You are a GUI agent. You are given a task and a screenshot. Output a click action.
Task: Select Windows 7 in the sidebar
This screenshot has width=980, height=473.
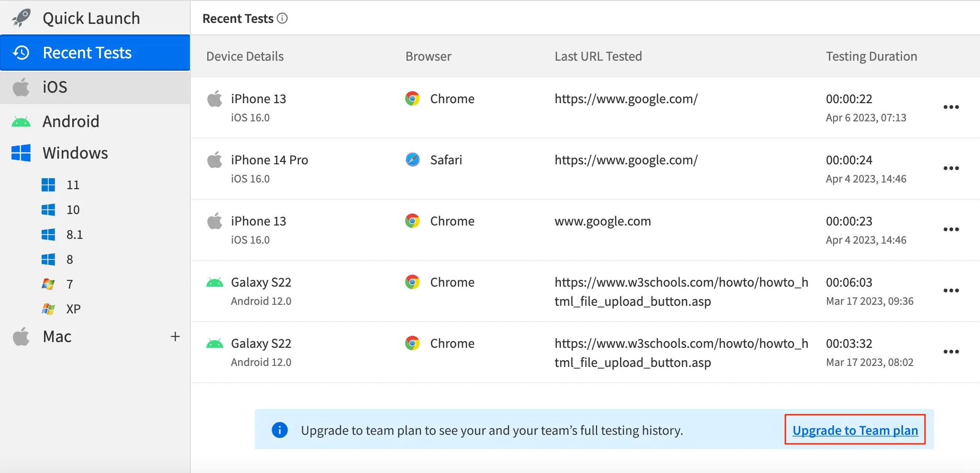[x=70, y=284]
